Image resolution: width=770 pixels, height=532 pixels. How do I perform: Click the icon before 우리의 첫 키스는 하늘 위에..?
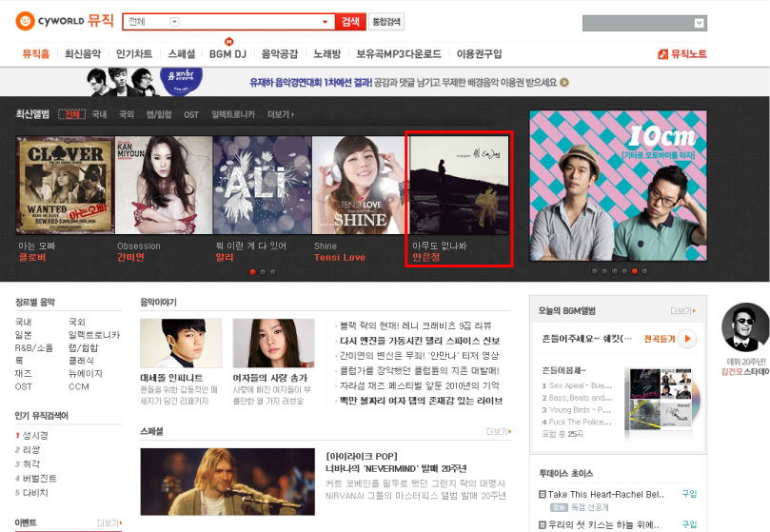tap(543, 524)
